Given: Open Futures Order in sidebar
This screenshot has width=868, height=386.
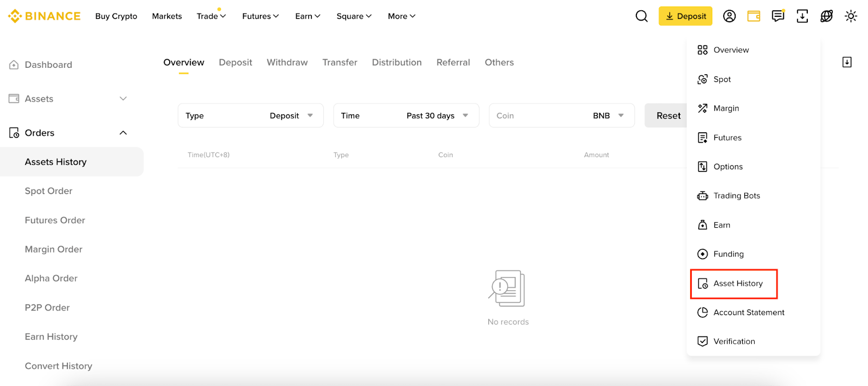Looking at the screenshot, I should (x=55, y=220).
